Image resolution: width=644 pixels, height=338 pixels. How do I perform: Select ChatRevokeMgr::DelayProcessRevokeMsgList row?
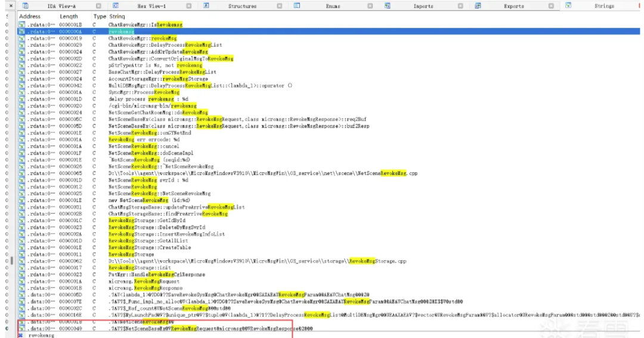point(329,45)
